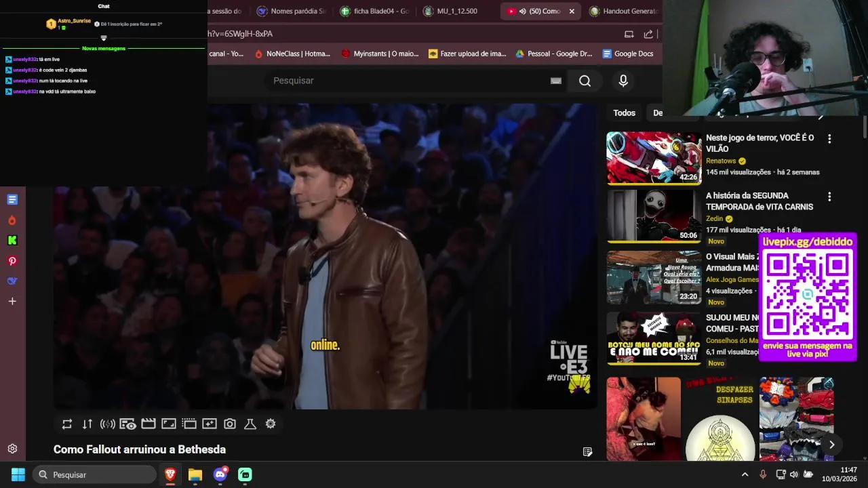Click the sound wave boost icon under the video
The height and width of the screenshot is (488, 868).
107,424
